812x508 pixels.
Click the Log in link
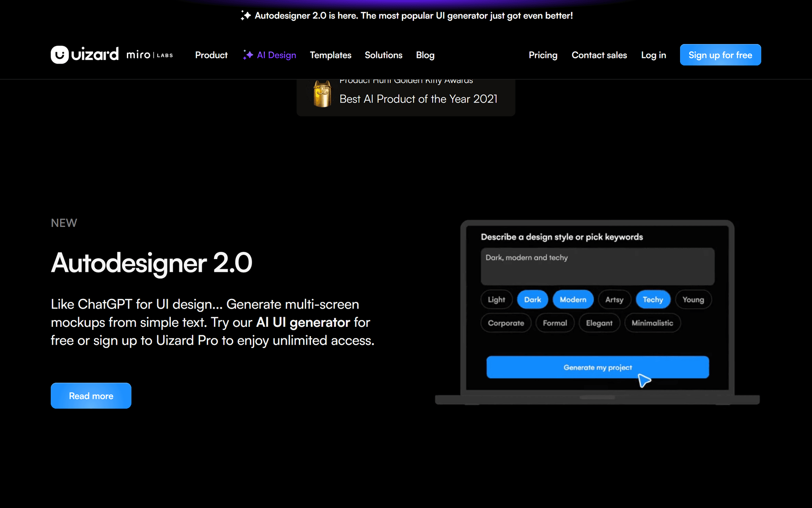coord(653,55)
